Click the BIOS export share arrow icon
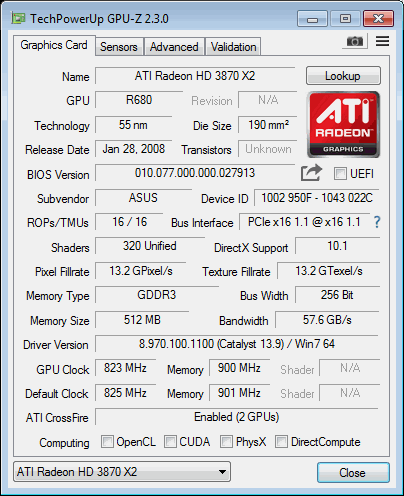 coord(311,173)
